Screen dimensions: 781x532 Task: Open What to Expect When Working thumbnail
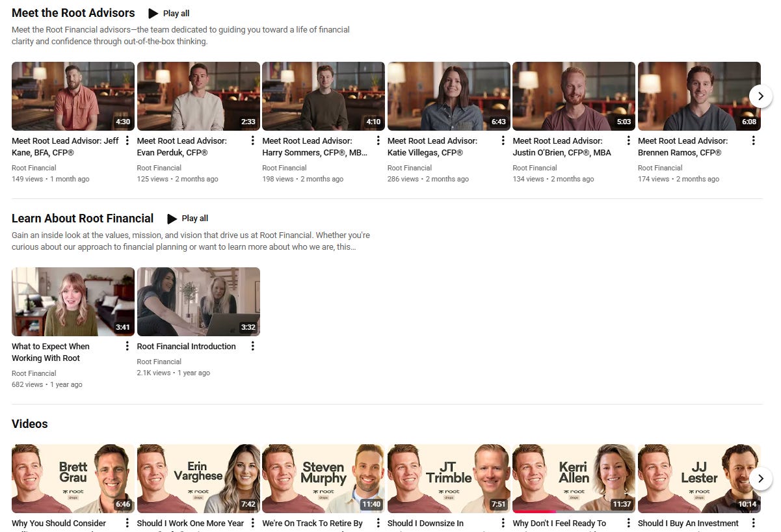73,302
